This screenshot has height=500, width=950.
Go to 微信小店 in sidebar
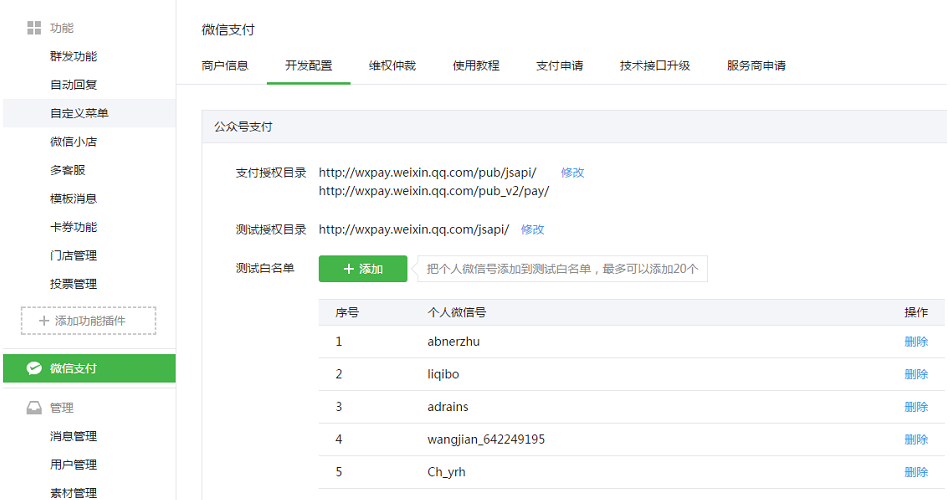point(73,142)
